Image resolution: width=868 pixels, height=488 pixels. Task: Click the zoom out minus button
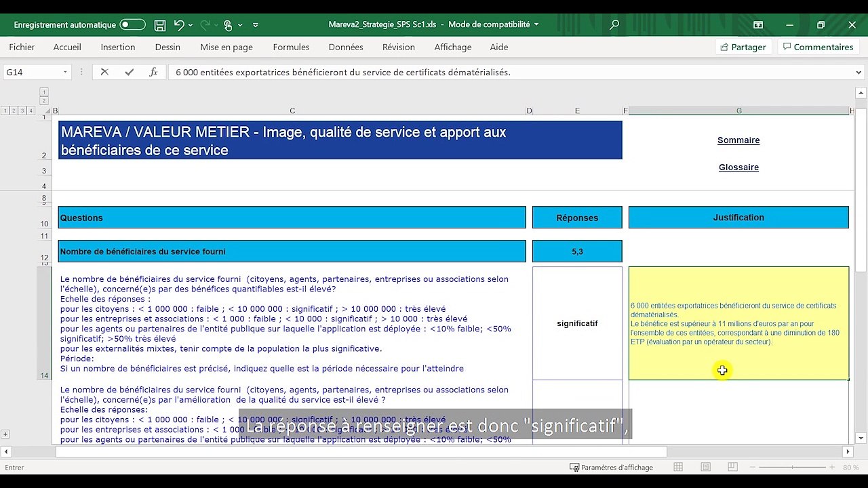point(754,468)
